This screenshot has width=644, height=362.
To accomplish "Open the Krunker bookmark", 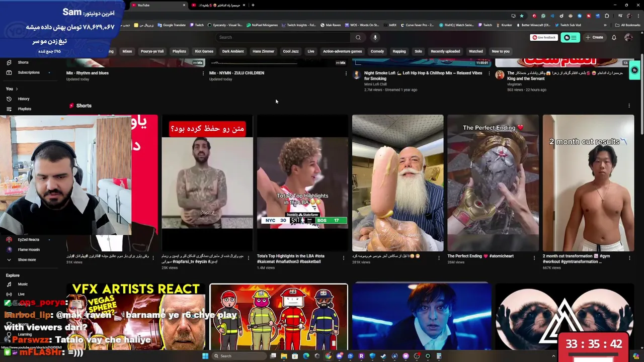I will pyautogui.click(x=504, y=25).
